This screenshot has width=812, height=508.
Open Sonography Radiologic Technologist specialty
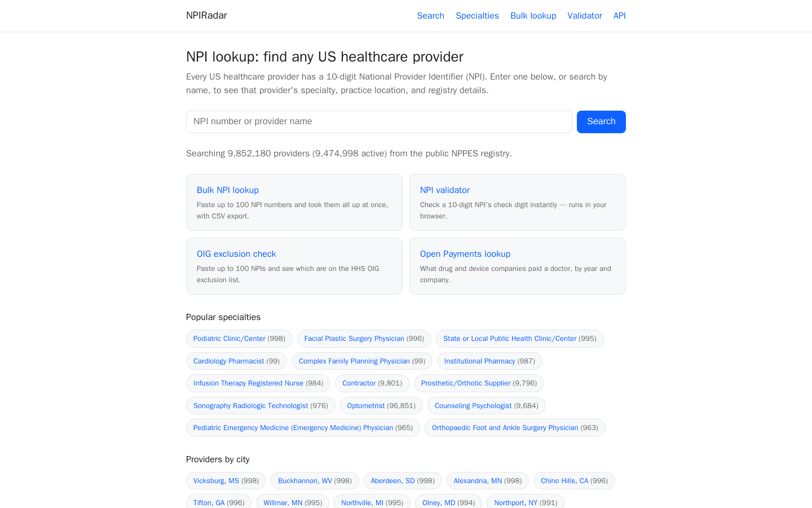[261, 406]
